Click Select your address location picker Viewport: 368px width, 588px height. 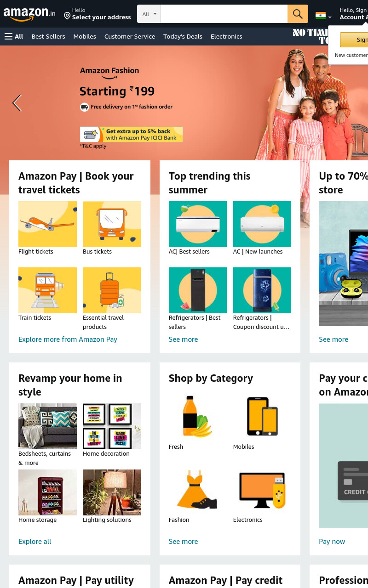pyautogui.click(x=97, y=14)
